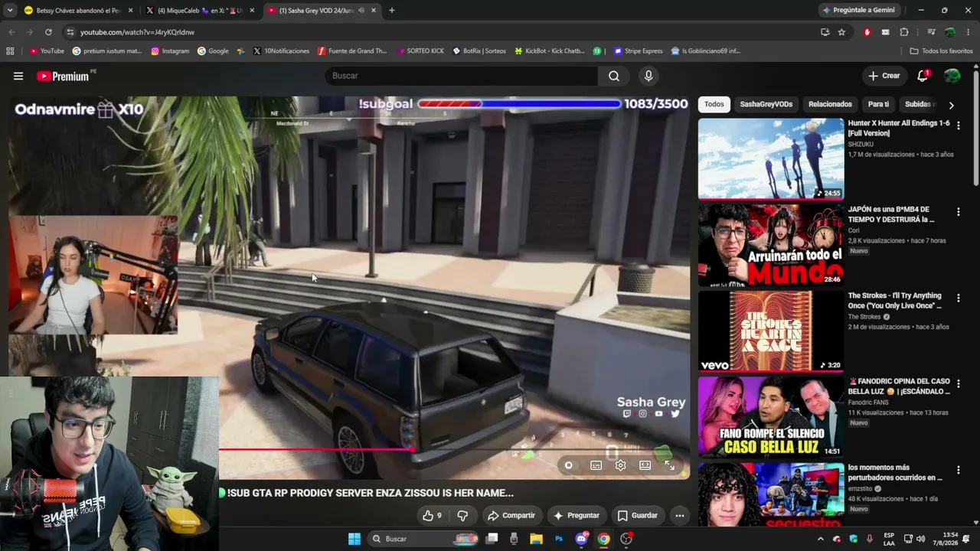The image size is (980, 551).
Task: Start voice search with the microphone
Action: pyautogui.click(x=648, y=76)
